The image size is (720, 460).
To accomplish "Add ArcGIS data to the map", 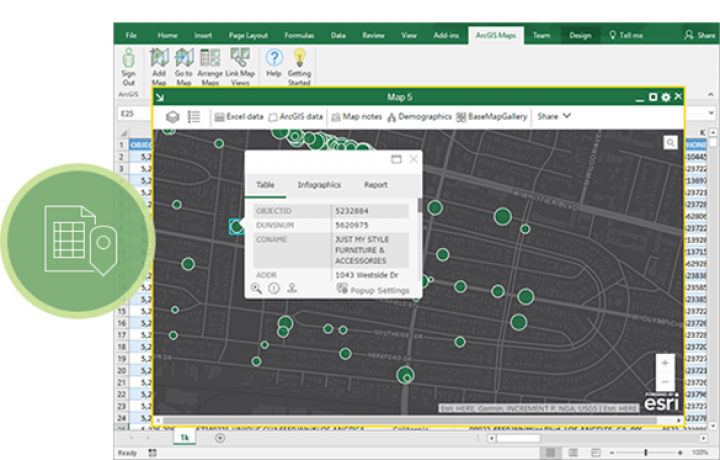I will (295, 117).
